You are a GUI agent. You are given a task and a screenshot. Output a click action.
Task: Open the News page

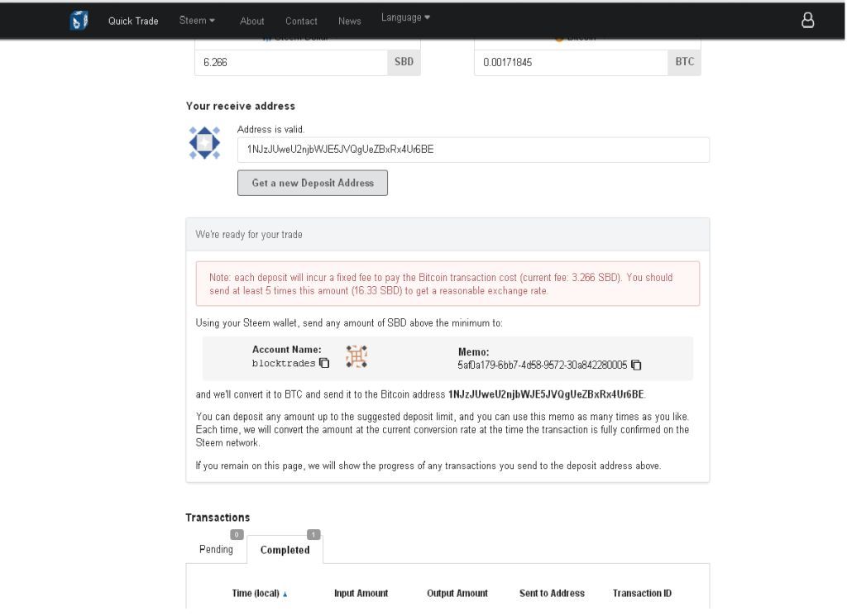click(349, 21)
